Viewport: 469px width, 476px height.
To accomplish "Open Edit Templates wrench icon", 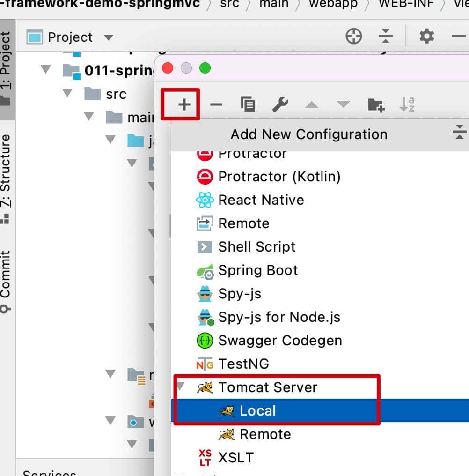I will (x=280, y=104).
